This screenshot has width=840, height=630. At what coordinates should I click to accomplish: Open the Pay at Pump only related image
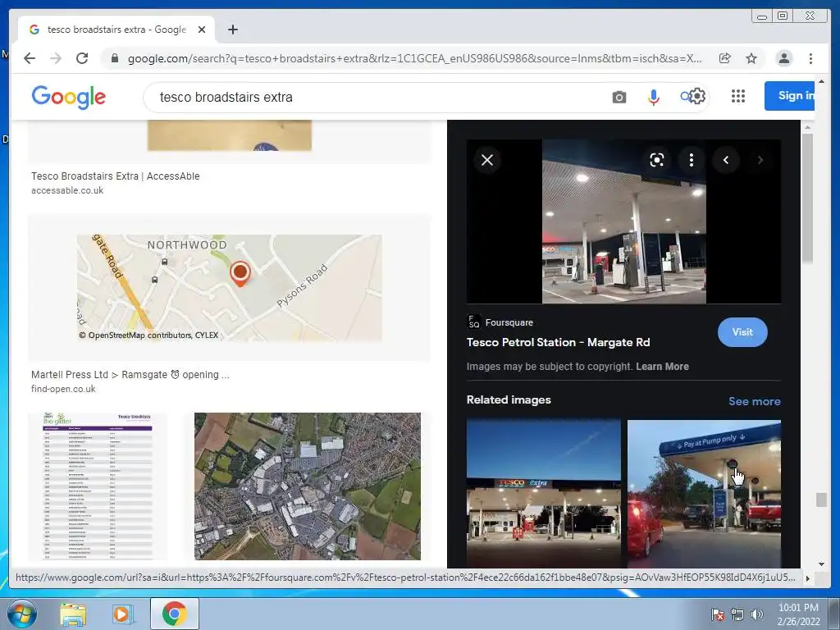(704, 493)
